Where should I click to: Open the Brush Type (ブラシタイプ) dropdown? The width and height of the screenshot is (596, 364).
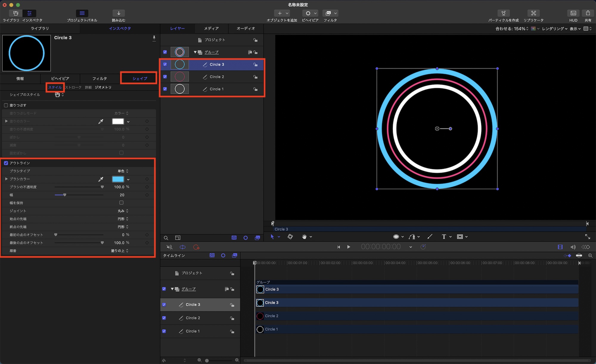123,171
